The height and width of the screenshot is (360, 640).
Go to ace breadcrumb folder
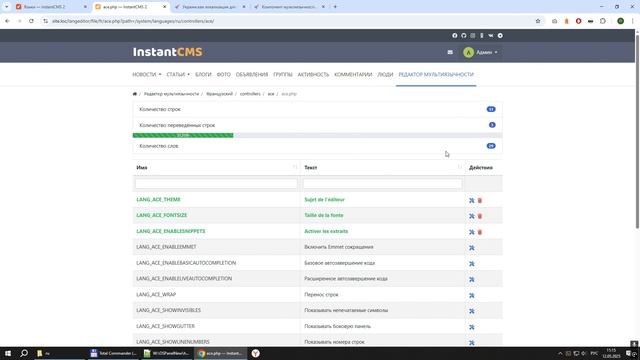[x=271, y=94]
